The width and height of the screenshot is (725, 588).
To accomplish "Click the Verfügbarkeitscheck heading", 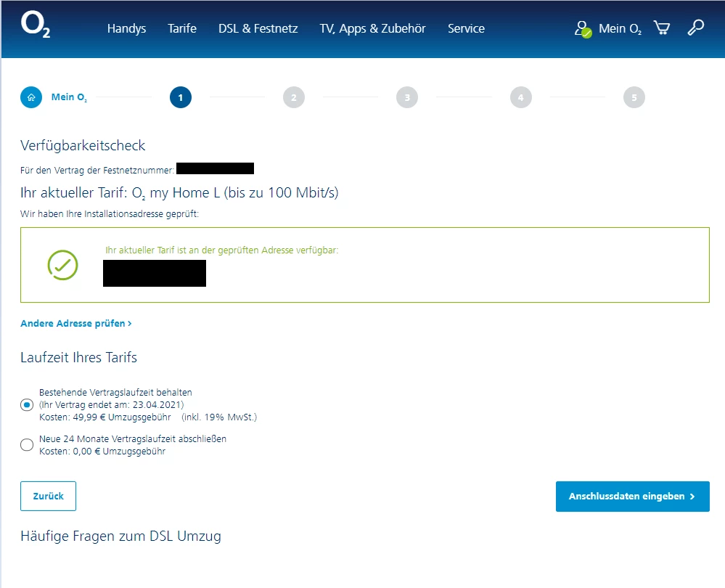I will 83,146.
